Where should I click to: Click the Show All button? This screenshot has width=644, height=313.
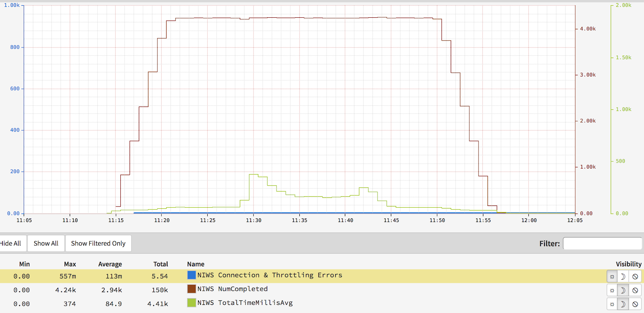[x=46, y=243]
